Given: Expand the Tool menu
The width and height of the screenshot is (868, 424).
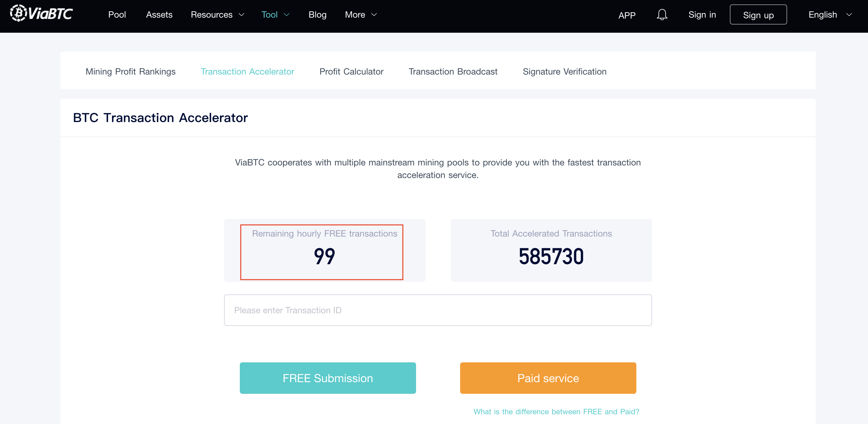Looking at the screenshot, I should tap(275, 14).
